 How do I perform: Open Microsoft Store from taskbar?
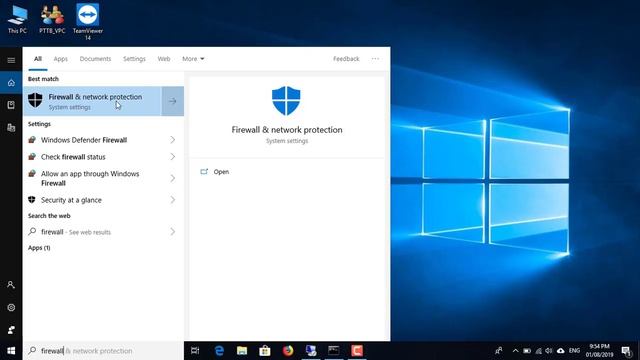[265, 351]
